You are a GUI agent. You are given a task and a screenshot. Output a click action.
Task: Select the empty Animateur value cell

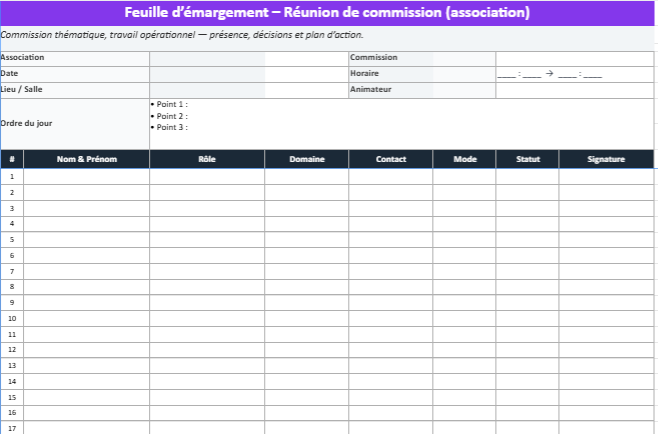click(x=574, y=90)
